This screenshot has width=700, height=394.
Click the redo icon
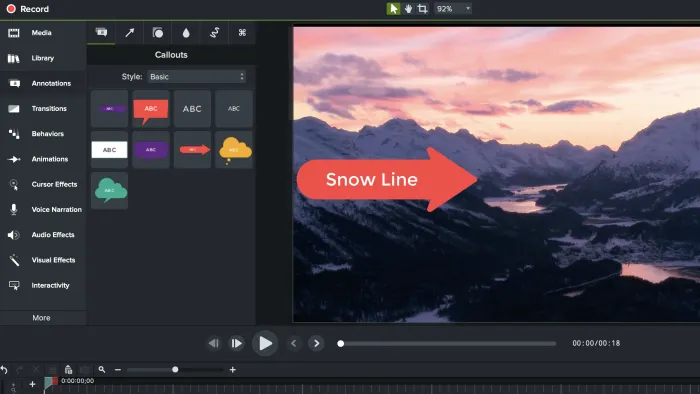click(20, 369)
